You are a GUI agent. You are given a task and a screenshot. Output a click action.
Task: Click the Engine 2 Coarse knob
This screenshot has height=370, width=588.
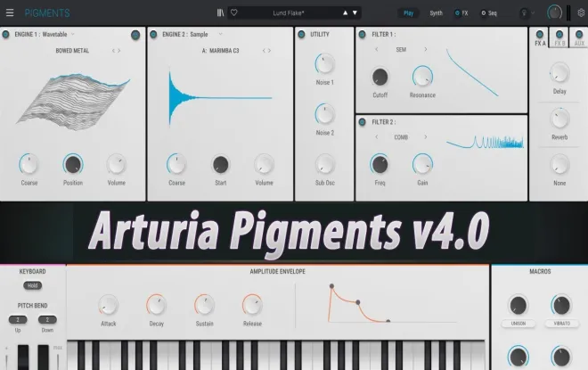(176, 164)
